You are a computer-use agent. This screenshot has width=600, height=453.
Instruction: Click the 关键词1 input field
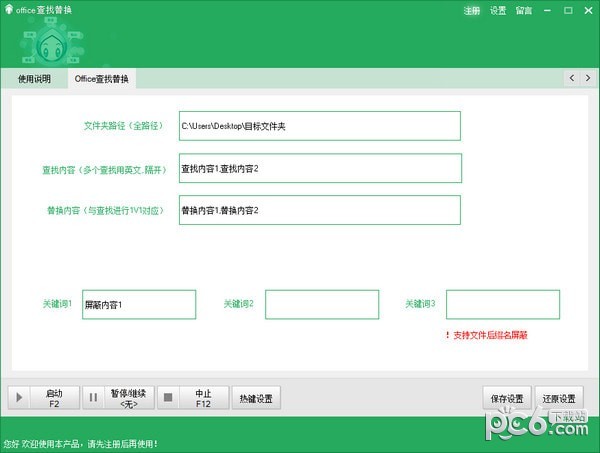[x=139, y=305]
